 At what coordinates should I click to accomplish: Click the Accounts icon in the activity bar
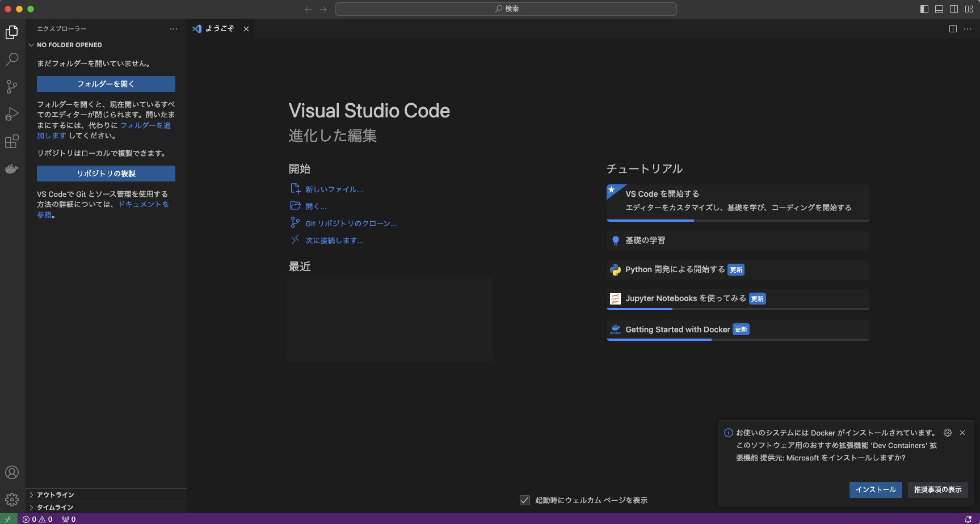point(12,472)
